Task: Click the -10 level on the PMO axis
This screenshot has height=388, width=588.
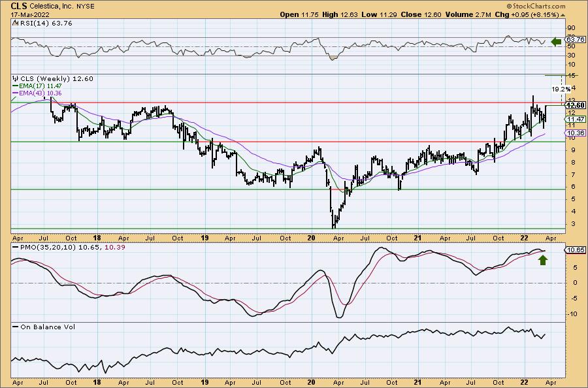Action: click(x=572, y=314)
